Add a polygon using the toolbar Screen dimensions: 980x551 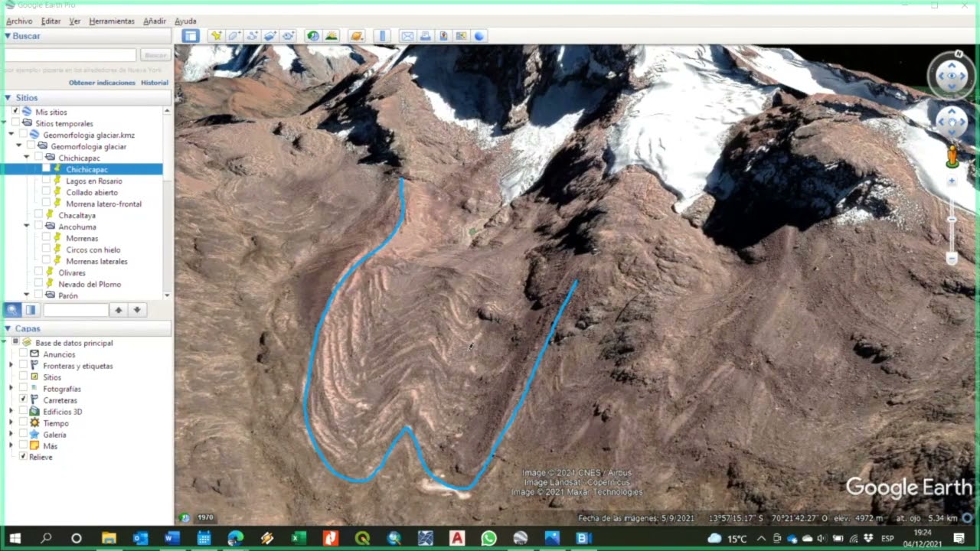(234, 36)
